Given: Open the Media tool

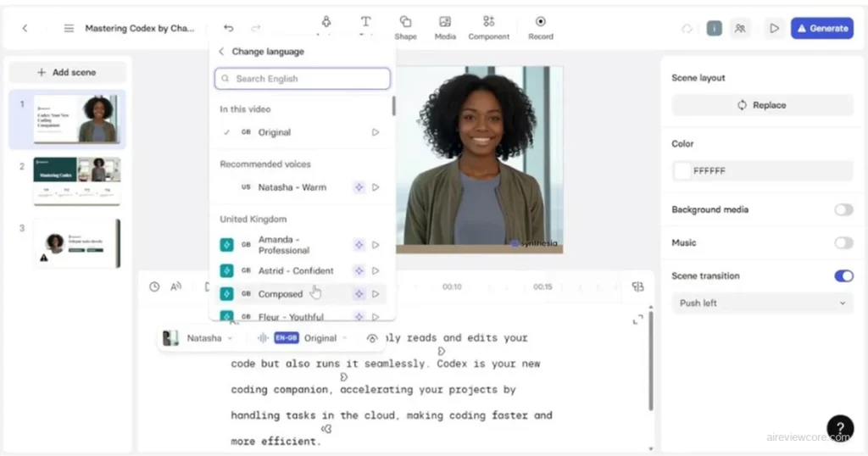Looking at the screenshot, I should (445, 28).
